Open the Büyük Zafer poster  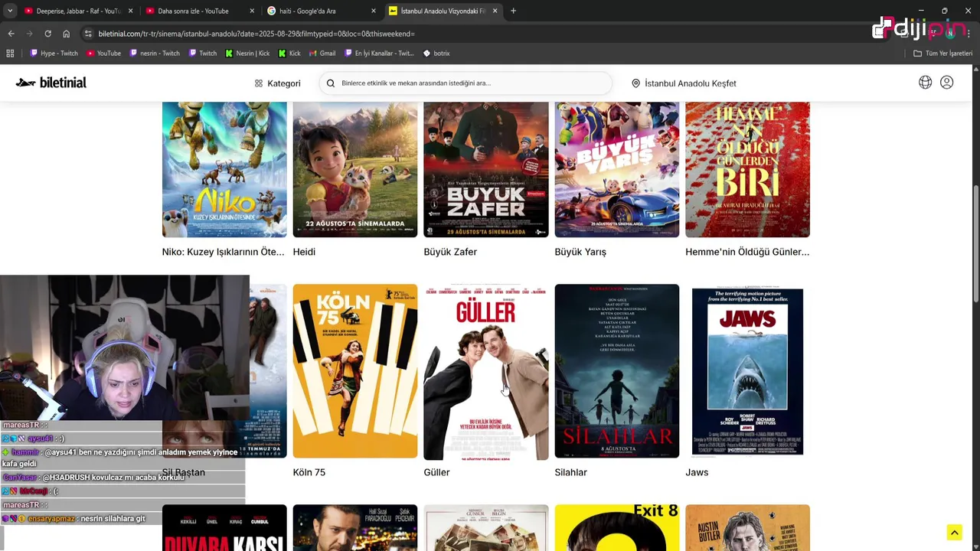[x=486, y=169]
